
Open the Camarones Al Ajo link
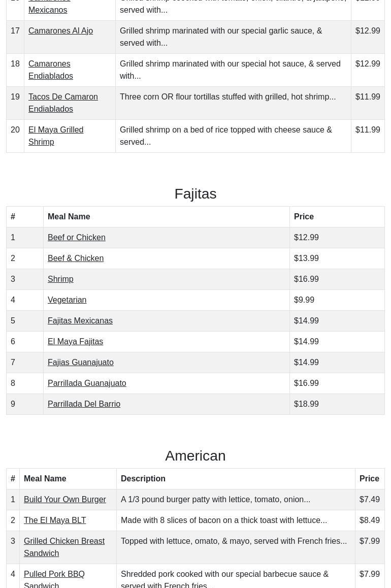click(x=60, y=30)
